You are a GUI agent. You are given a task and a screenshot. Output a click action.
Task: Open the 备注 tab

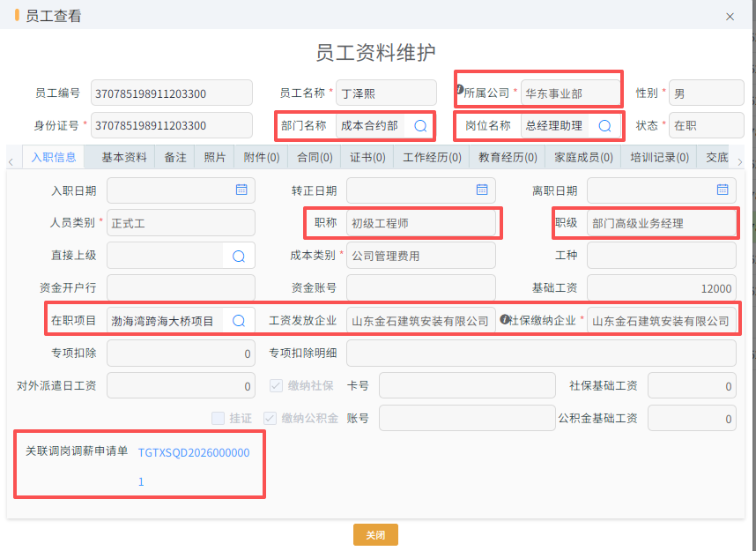click(x=175, y=157)
